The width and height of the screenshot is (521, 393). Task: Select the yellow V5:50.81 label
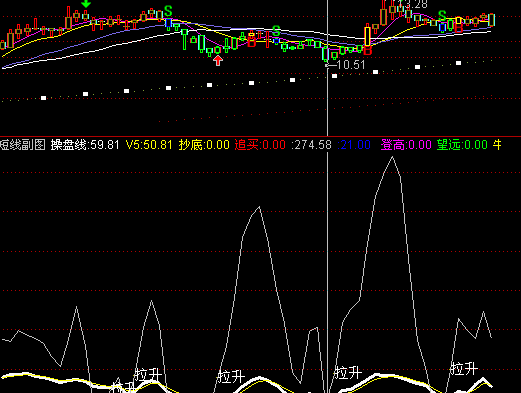pyautogui.click(x=149, y=145)
